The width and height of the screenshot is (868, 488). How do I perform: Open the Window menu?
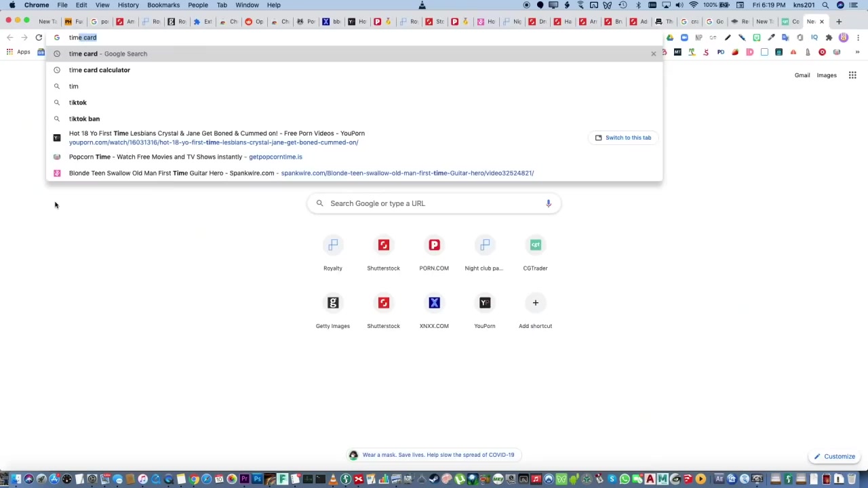coord(247,5)
